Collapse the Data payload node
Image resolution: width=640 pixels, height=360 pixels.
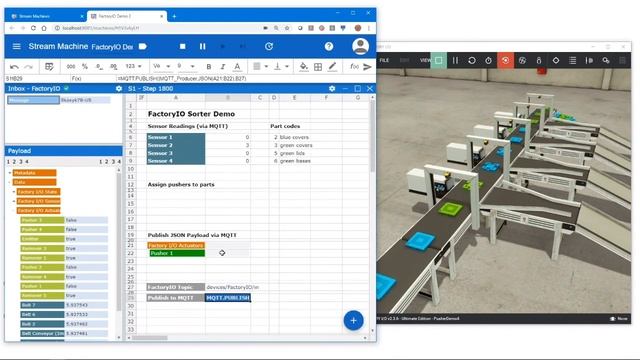(10, 182)
